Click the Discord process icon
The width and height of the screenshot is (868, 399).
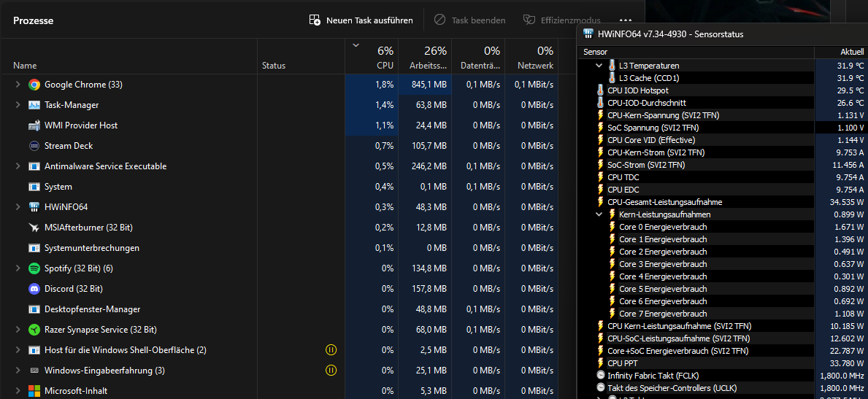pos(34,290)
